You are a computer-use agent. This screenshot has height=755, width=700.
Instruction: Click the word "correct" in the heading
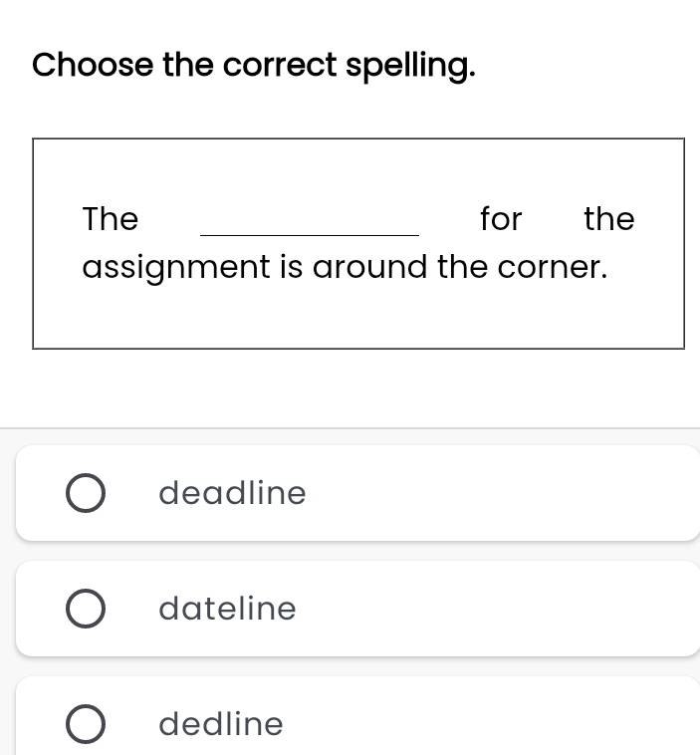[x=281, y=66]
